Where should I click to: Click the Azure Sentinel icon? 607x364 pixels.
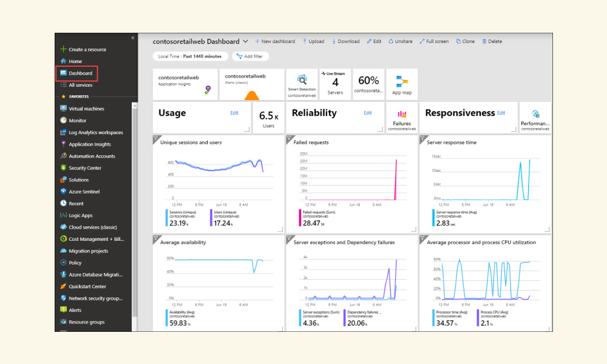point(64,192)
